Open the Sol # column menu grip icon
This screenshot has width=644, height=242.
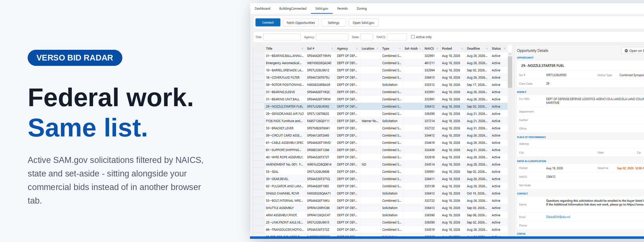tap(332, 49)
